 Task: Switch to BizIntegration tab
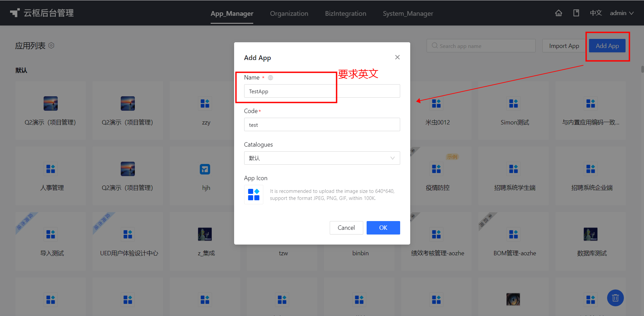(x=345, y=13)
